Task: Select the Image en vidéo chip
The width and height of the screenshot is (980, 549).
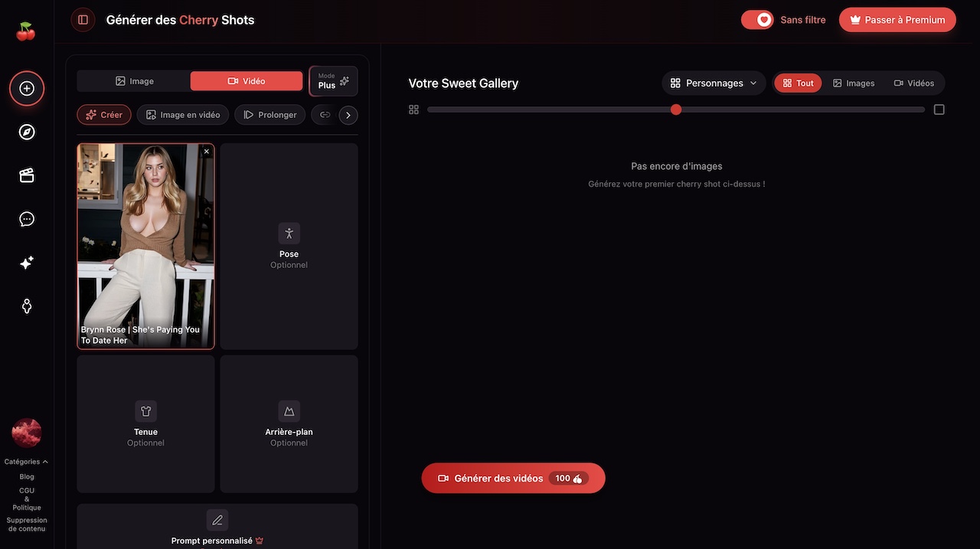Action: (183, 115)
